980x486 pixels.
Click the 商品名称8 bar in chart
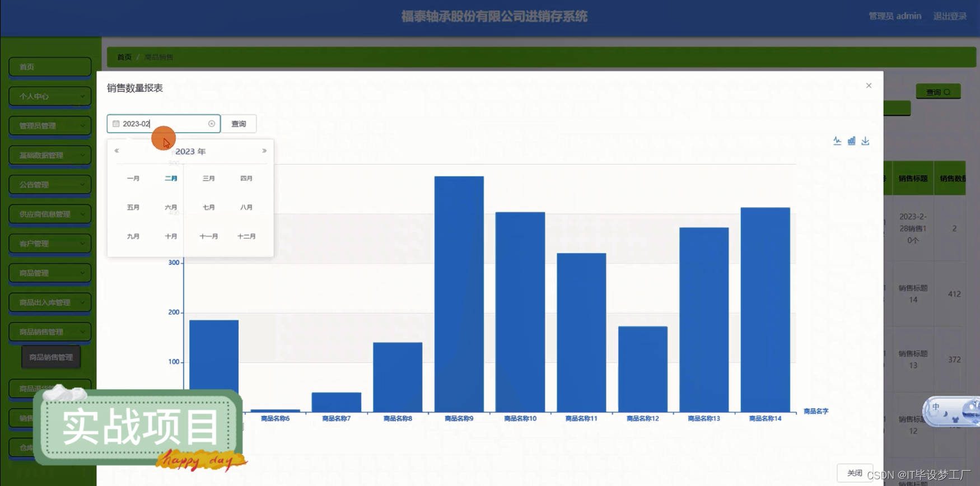(398, 377)
